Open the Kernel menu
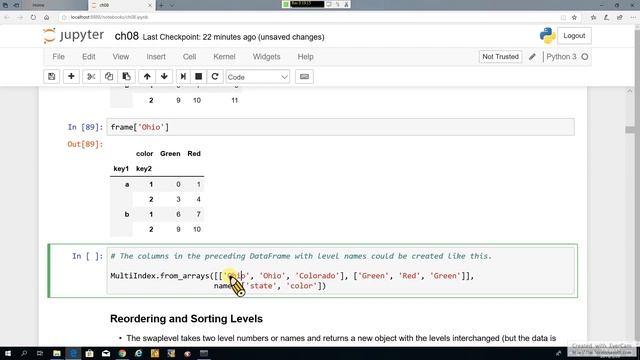The height and width of the screenshot is (360, 640). 224,57
